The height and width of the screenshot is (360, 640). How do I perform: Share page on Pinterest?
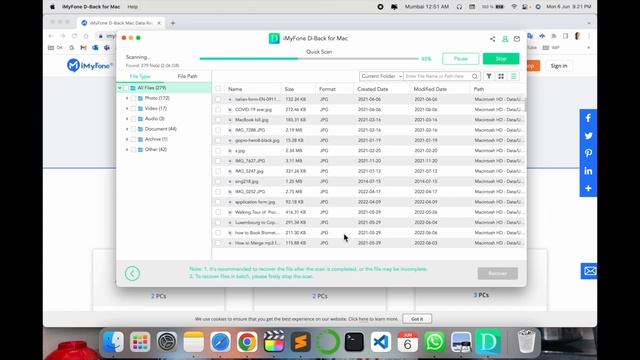click(588, 153)
